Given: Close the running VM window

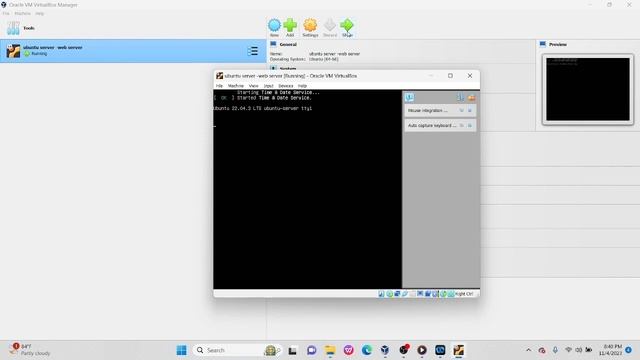Looking at the screenshot, I should point(470,76).
